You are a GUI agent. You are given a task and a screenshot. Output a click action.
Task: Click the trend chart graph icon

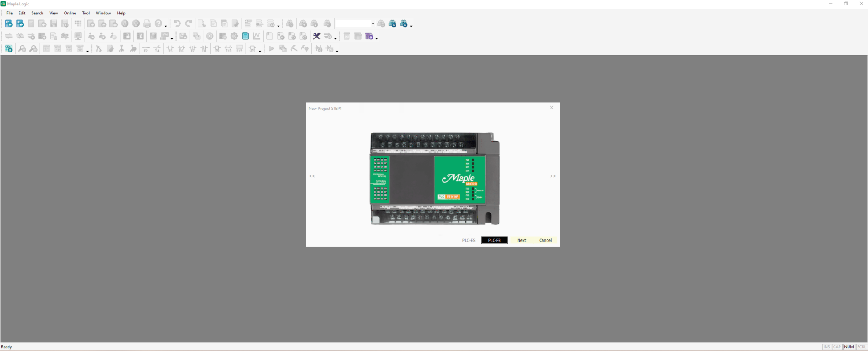point(257,36)
